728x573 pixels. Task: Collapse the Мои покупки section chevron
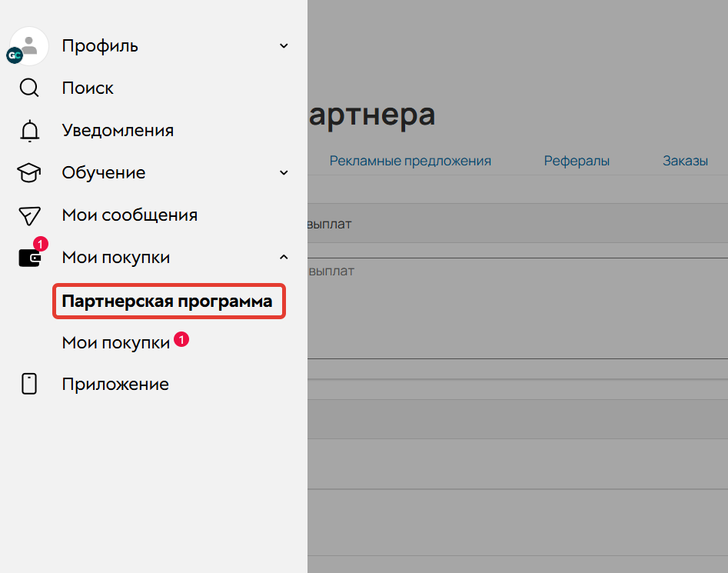coord(284,257)
